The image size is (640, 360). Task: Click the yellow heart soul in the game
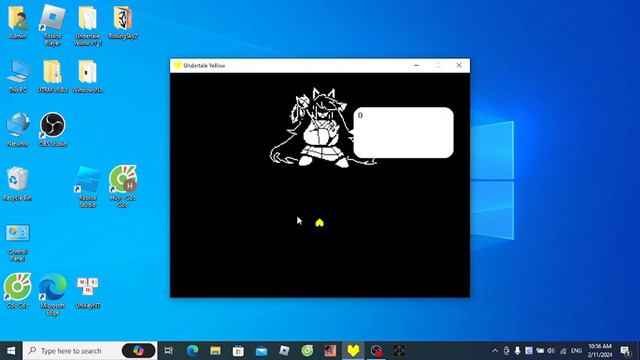[x=320, y=223]
